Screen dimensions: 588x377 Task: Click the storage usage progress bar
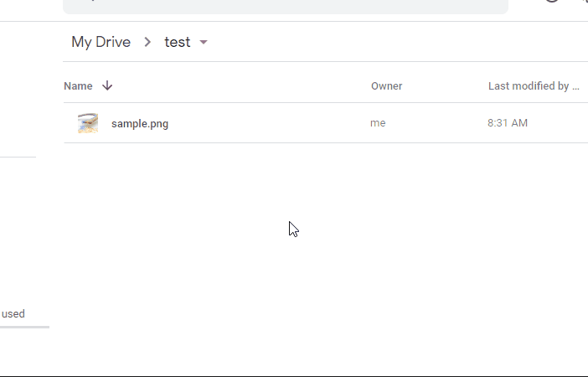point(25,327)
